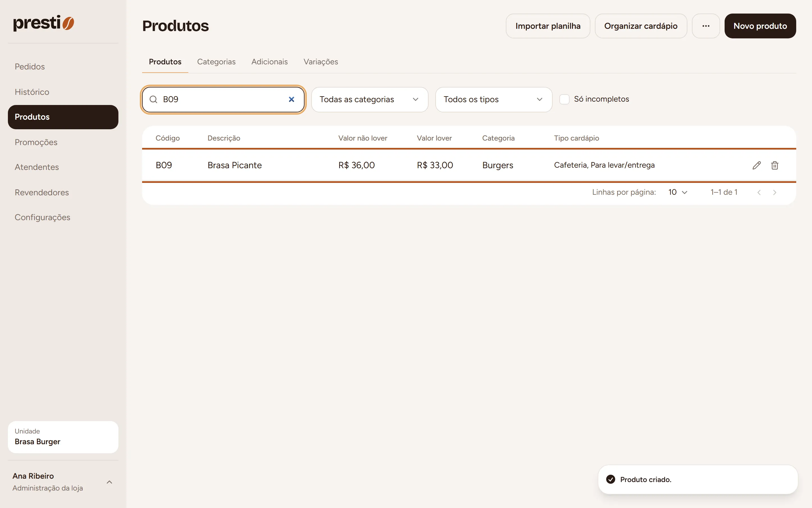Open the Todos os tipos dropdown

pos(494,99)
